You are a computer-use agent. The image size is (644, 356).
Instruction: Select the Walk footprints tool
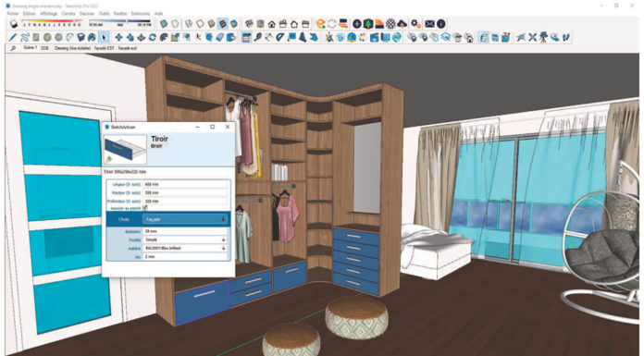(x=566, y=37)
